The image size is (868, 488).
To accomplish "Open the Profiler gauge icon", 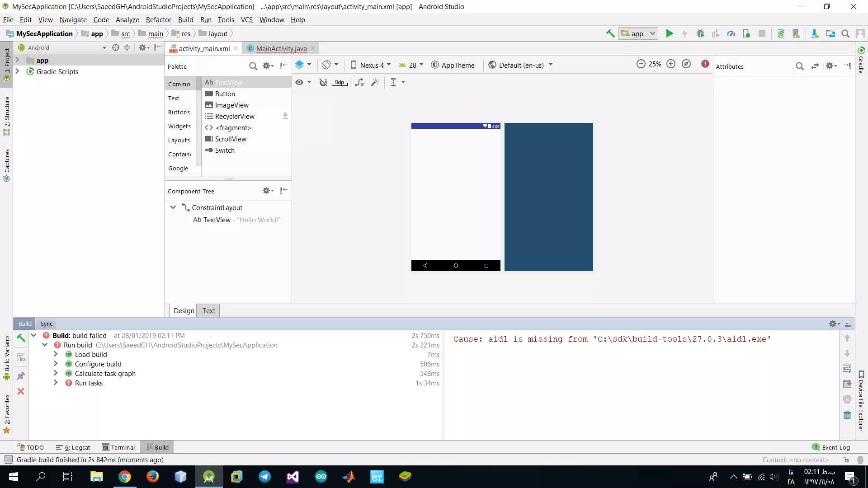I will pos(731,33).
